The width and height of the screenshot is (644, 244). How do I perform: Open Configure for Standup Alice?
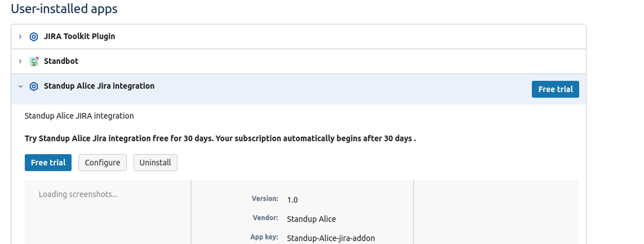pyautogui.click(x=102, y=163)
